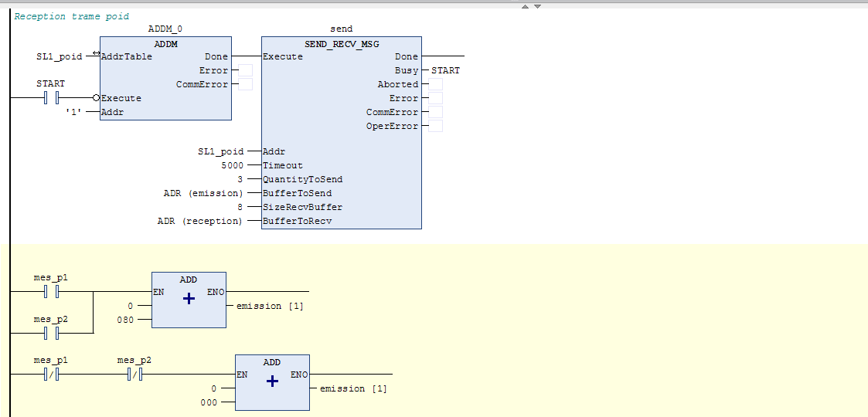The image size is (868, 417).
Task: Click START variable at Busy output
Action: [x=445, y=70]
